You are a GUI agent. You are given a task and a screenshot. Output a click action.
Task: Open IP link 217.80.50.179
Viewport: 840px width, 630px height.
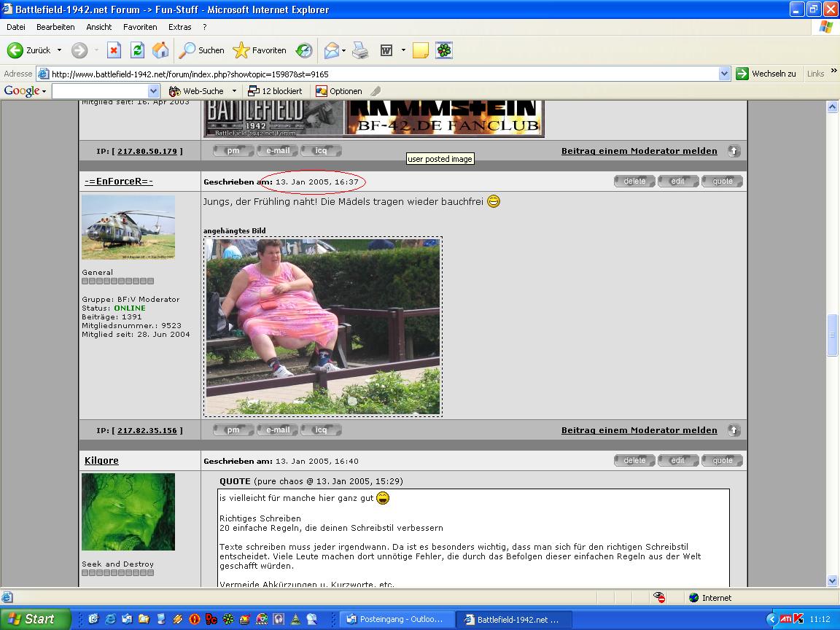pos(147,151)
